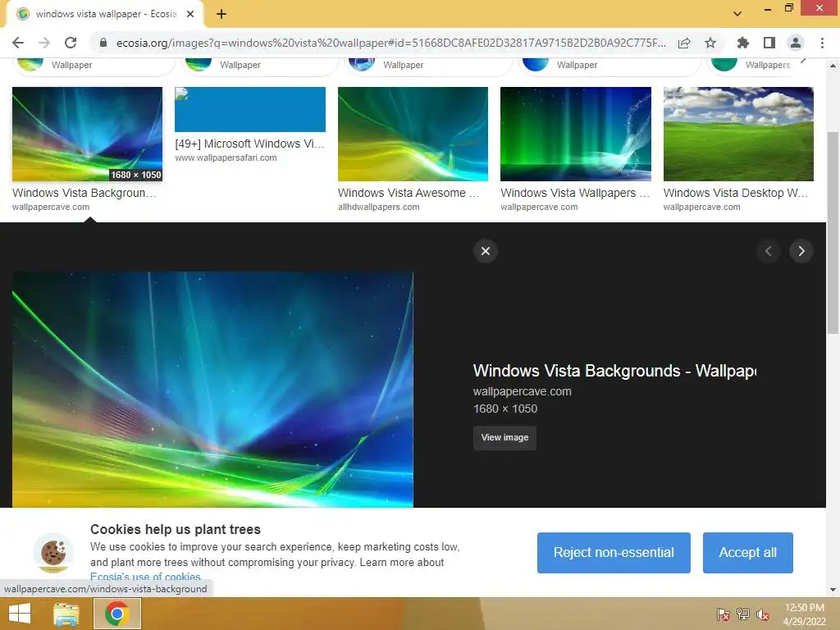Reload the page with the refresh icon
840x630 pixels.
click(x=71, y=43)
